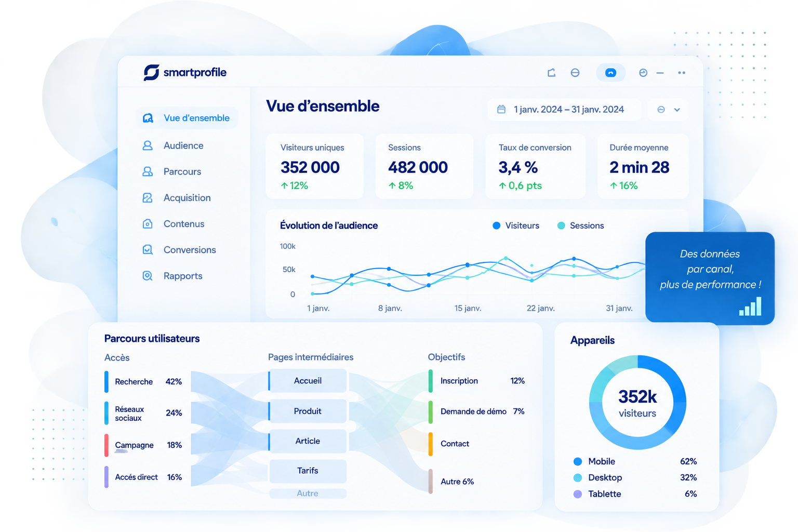Viewport: 798px width, 532px height.
Task: Click the 'Accès direct' 16% row
Action: point(144,477)
